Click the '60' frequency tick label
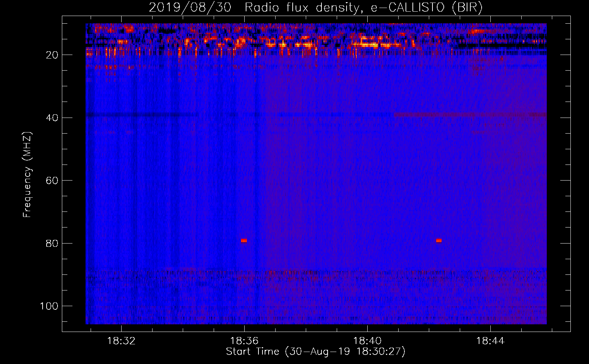Screen dimensions: 589x364 pos(52,181)
